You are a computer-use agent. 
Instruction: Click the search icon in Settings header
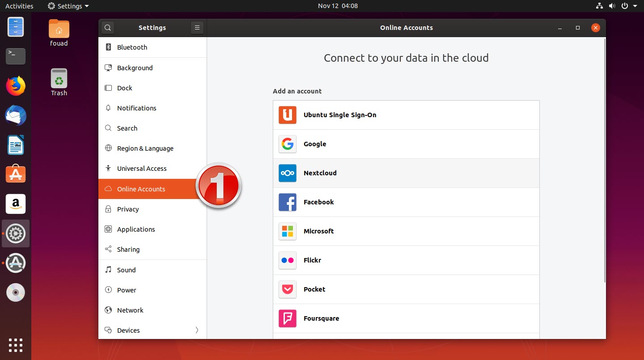(108, 28)
